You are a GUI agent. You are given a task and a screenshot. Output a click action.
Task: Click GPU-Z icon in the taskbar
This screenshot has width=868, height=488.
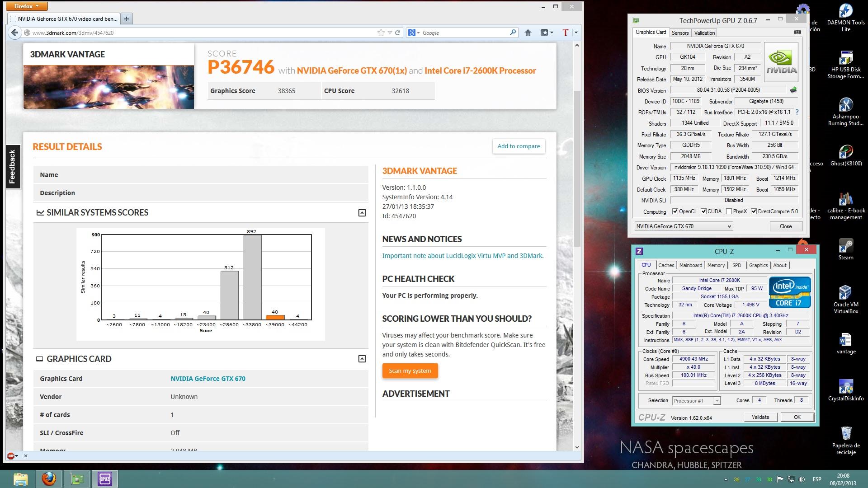pos(77,479)
